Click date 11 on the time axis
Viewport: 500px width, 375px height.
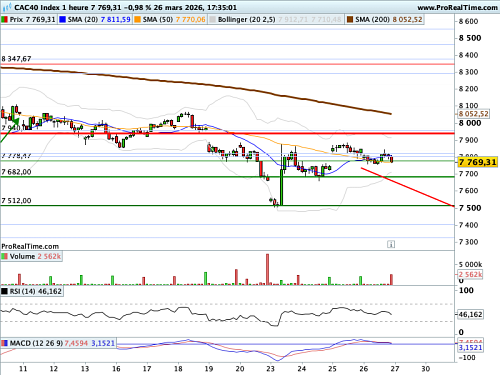[x=23, y=369]
